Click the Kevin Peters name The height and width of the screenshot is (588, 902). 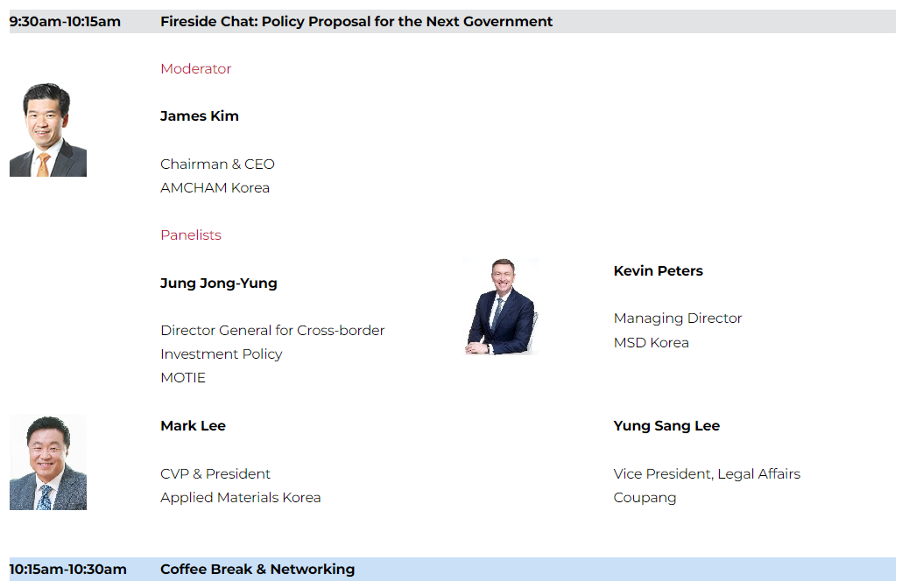[x=658, y=270]
